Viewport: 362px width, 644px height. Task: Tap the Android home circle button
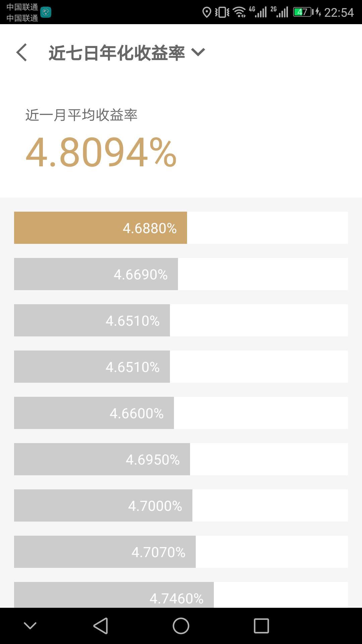(x=181, y=626)
